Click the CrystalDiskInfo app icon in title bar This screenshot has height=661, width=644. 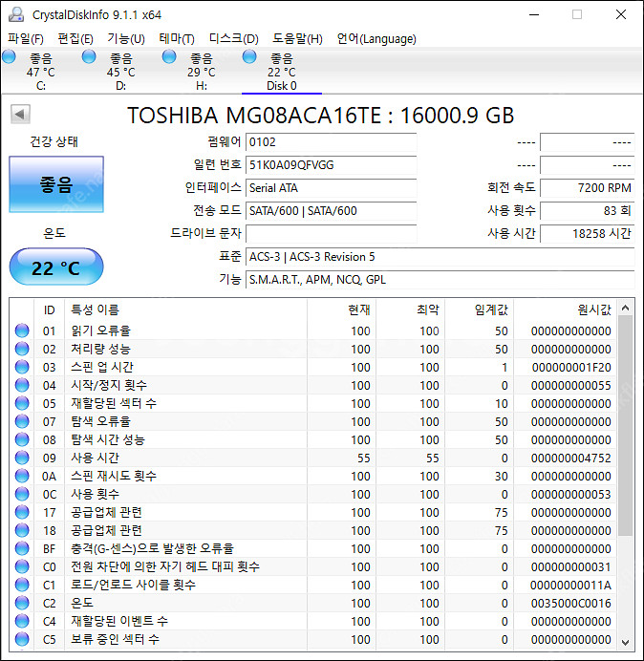coord(16,14)
